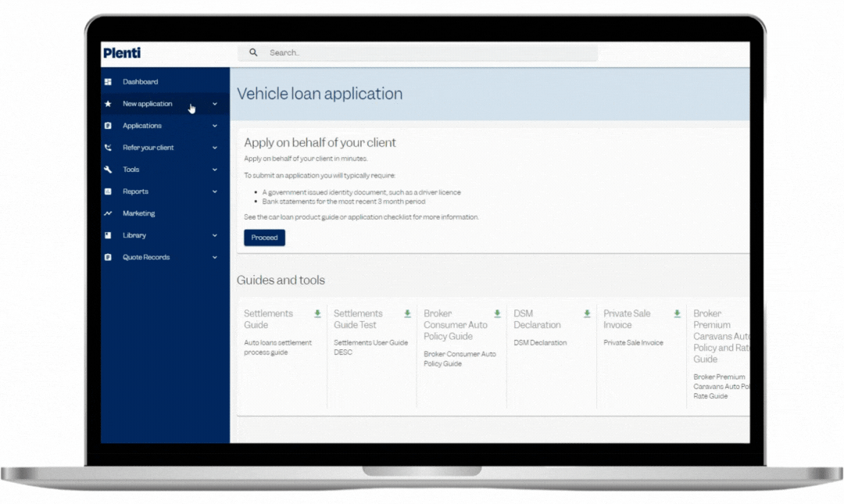Click the Marketing trend-line icon
The image size is (844, 504).
(108, 213)
